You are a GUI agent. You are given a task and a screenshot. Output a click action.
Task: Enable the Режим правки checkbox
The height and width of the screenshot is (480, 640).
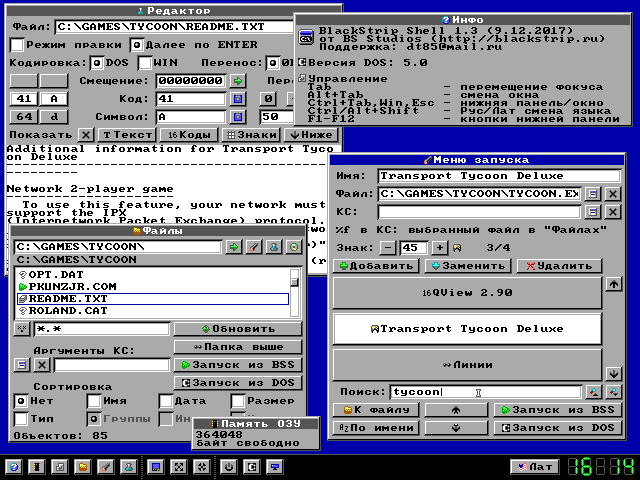pyautogui.click(x=16, y=45)
